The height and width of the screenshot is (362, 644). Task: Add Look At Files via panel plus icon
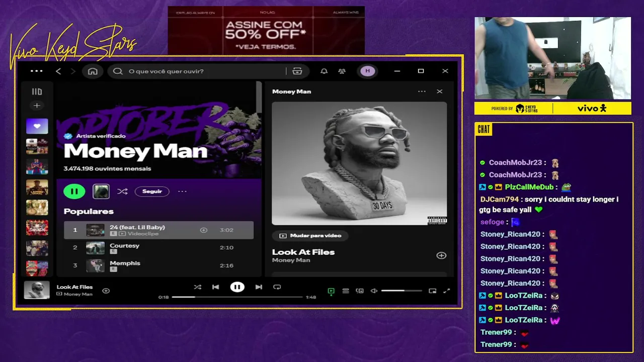click(441, 255)
